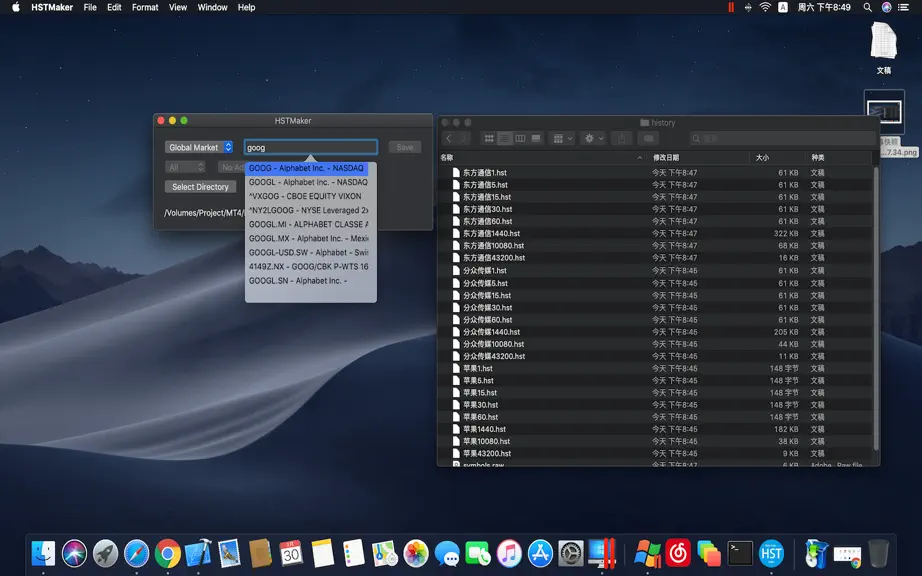This screenshot has width=922, height=576.
Task: Open Global Market dropdown
Action: click(x=199, y=148)
